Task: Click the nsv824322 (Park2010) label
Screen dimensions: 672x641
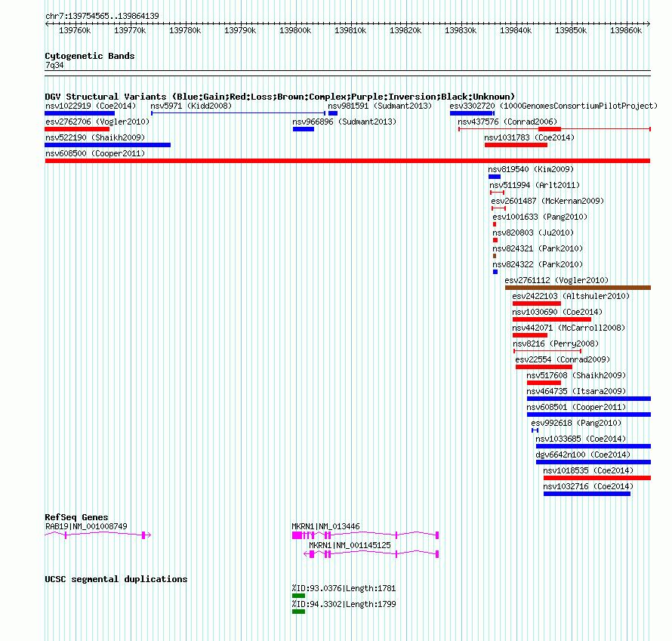Action: 538,264
